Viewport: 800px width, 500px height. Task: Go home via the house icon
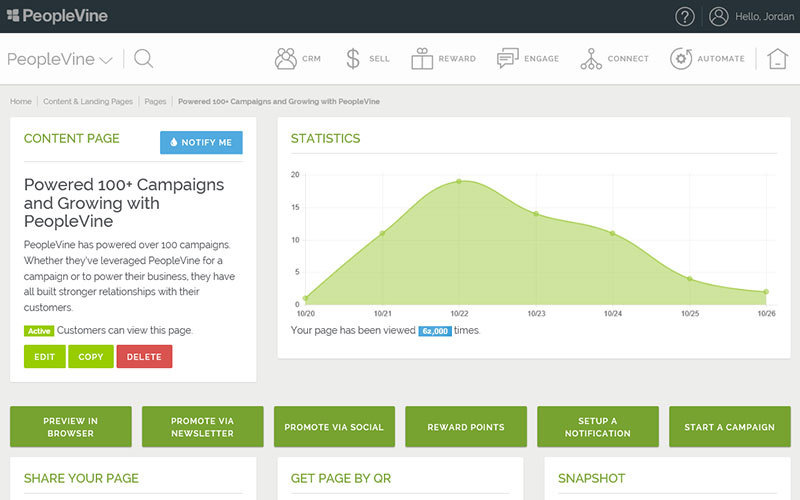point(778,59)
